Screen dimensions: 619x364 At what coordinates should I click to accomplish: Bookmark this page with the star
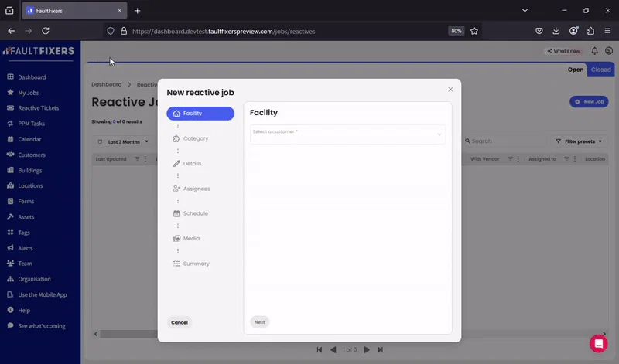[474, 31]
